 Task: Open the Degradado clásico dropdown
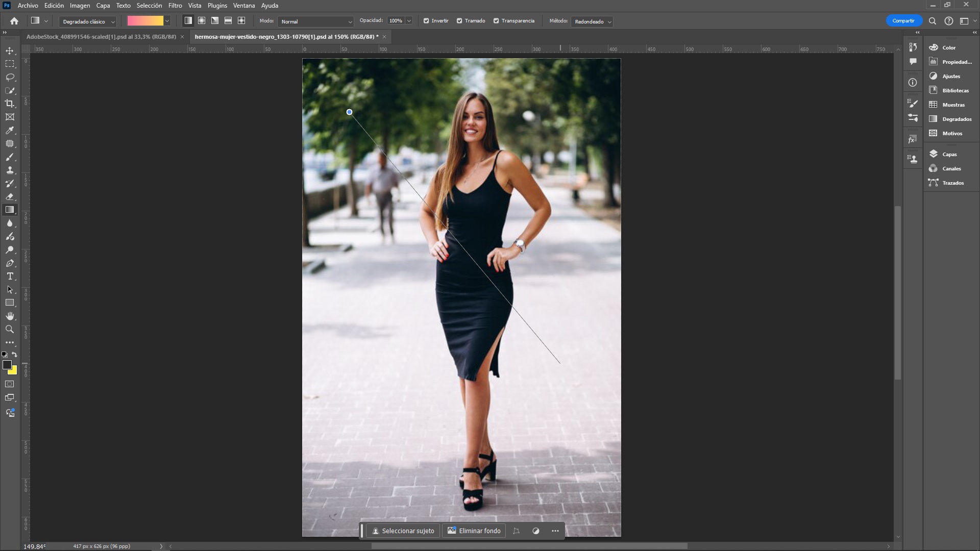coord(88,21)
